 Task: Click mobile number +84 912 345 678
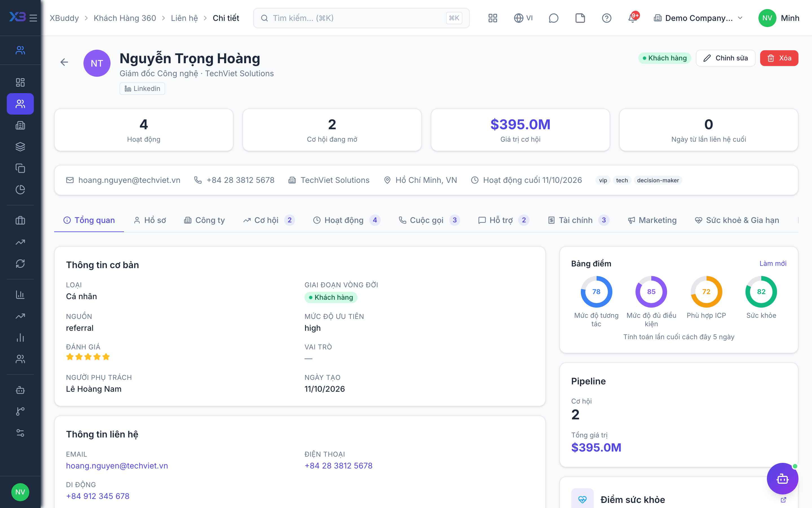click(98, 496)
